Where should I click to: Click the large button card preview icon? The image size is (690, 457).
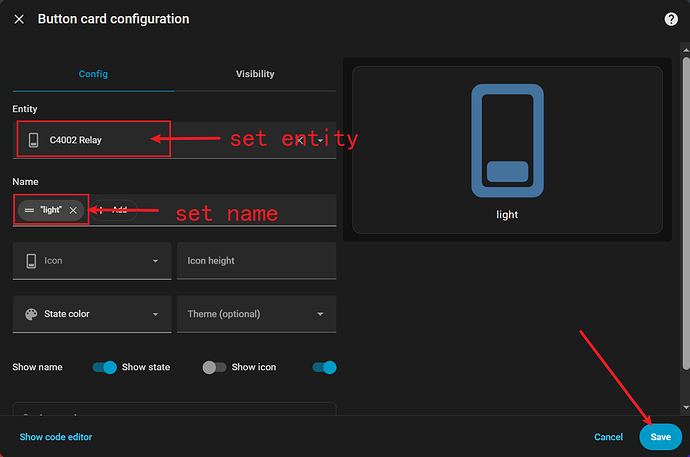pos(507,142)
